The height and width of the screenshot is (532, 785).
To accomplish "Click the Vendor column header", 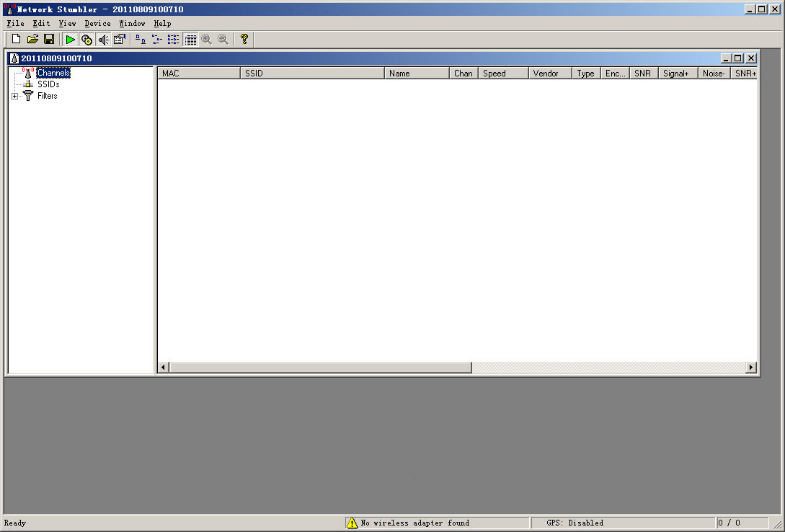I will pyautogui.click(x=549, y=74).
